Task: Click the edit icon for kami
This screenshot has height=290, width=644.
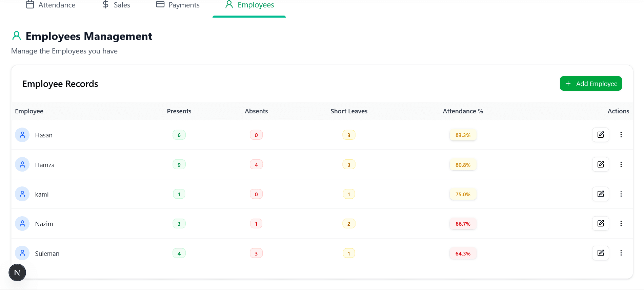Action: [600, 194]
